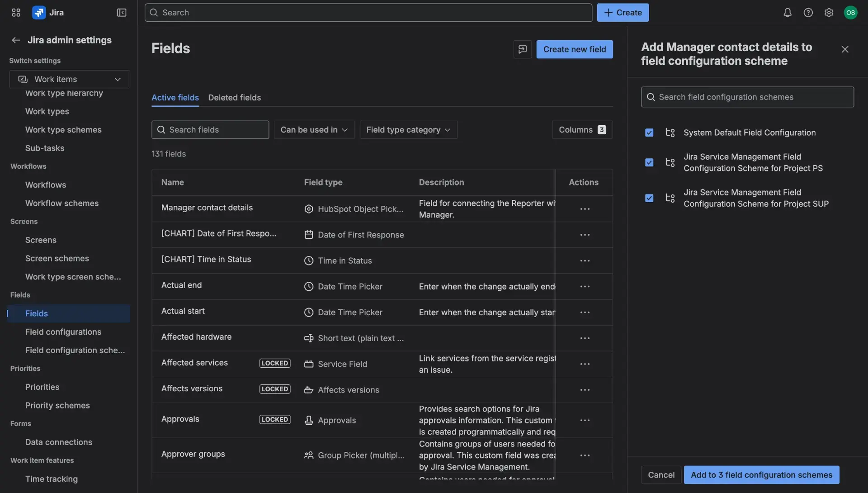Click the HubSpot Object Picker field type icon
The height and width of the screenshot is (493, 868).
(308, 209)
